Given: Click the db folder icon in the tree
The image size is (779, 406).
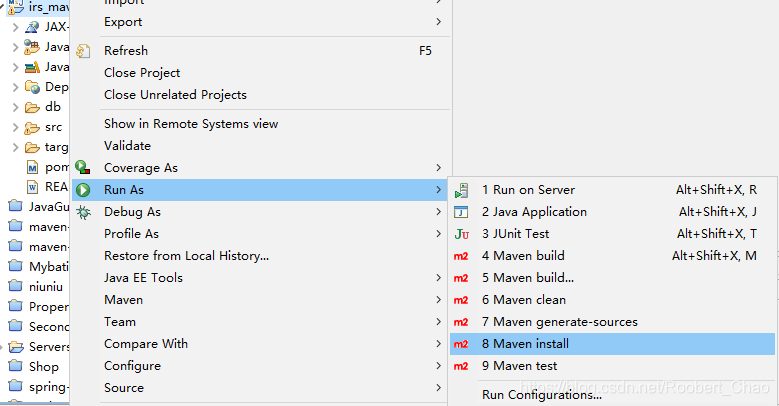Looking at the screenshot, I should tap(32, 107).
